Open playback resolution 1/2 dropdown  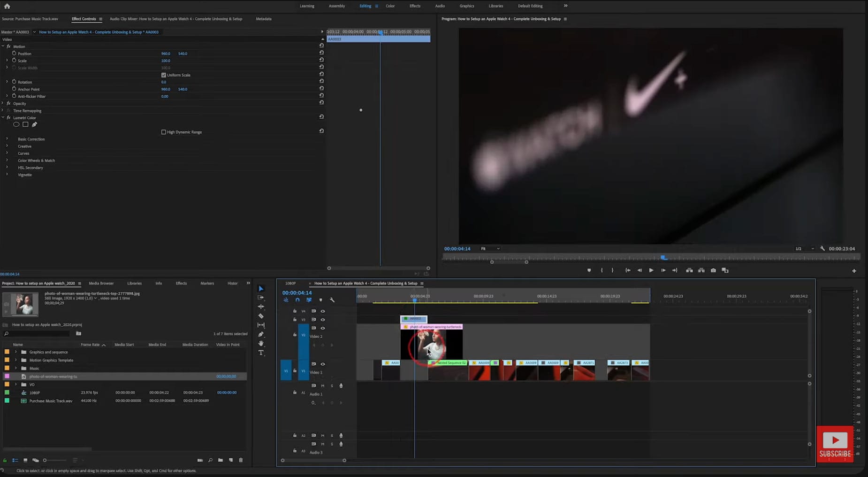pos(804,249)
